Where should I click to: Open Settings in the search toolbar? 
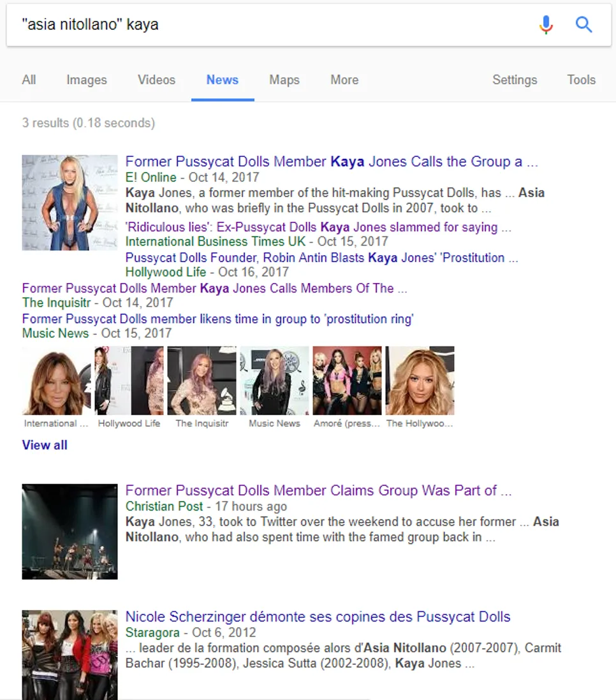[515, 80]
